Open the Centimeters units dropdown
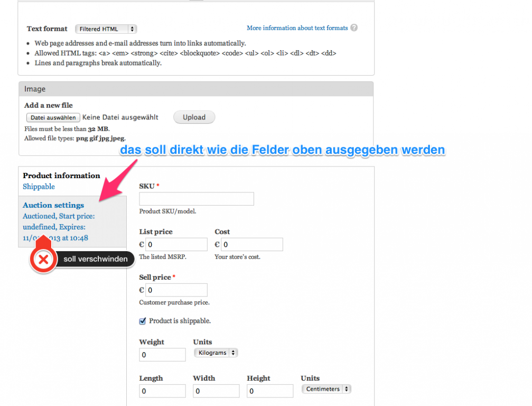 (x=326, y=389)
